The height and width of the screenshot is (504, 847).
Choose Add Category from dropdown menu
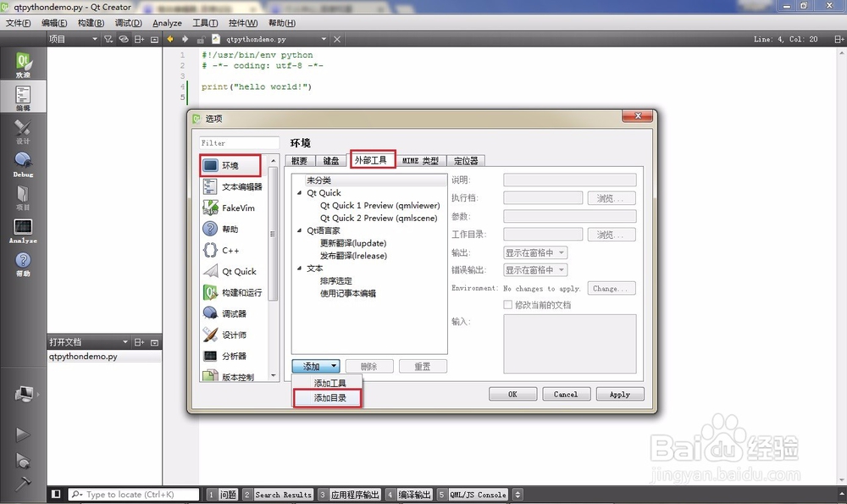pos(330,397)
